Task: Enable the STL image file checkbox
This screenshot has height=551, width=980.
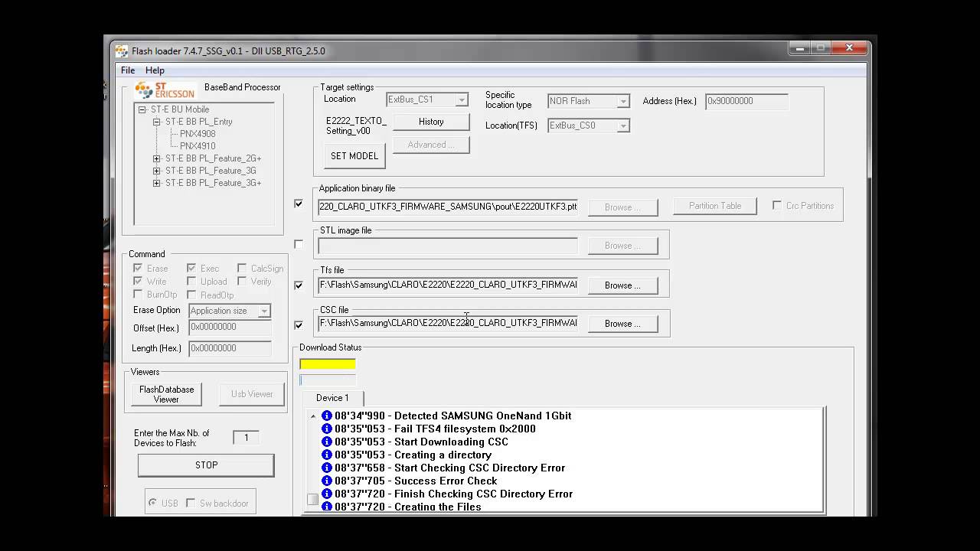Action: pyautogui.click(x=299, y=244)
